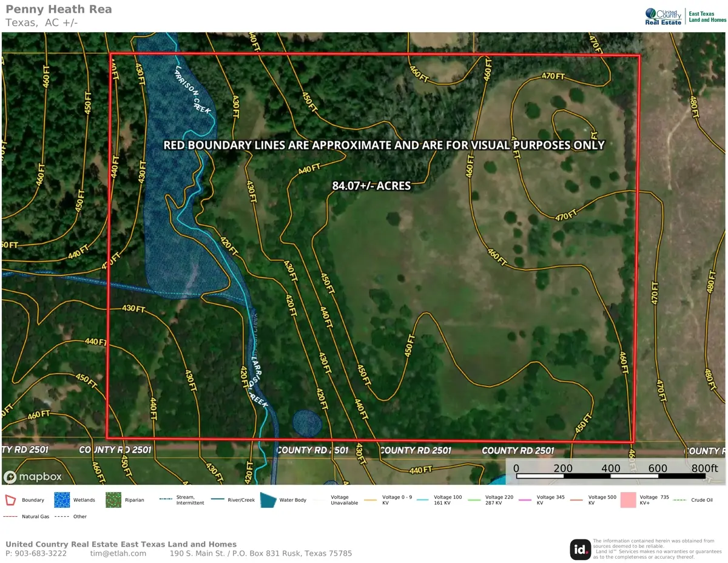Click the small pond near County Rd 2501
This screenshot has height=563, width=728.
[306, 423]
